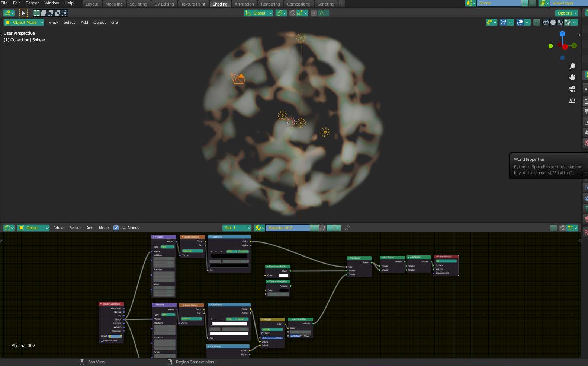Screen dimensions: 588x366
Task: Toggle node editor snap magnet
Action: pyautogui.click(x=563, y=228)
